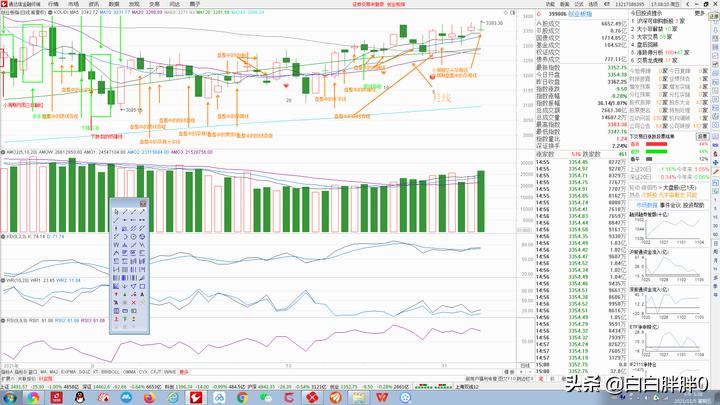Click the 看跌 green vote bar
The image size is (720, 405).
click(656, 152)
